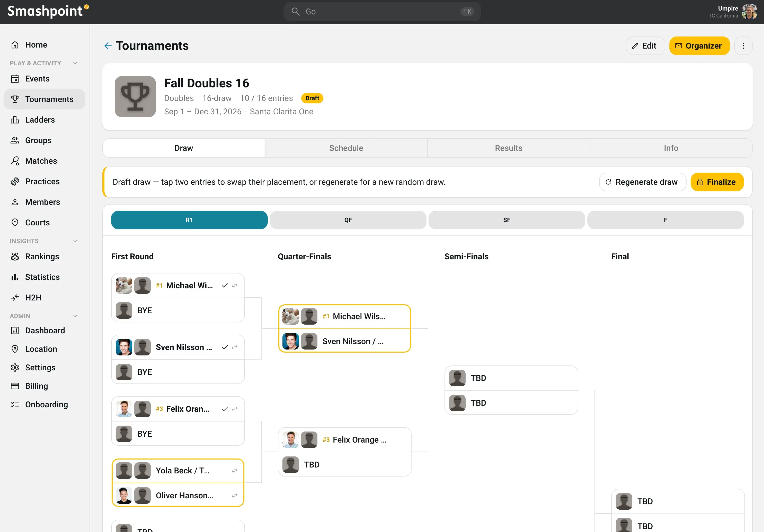Select quarter-final Sven Nilsson entry
Screen dimensions: 764x532
[344, 342]
